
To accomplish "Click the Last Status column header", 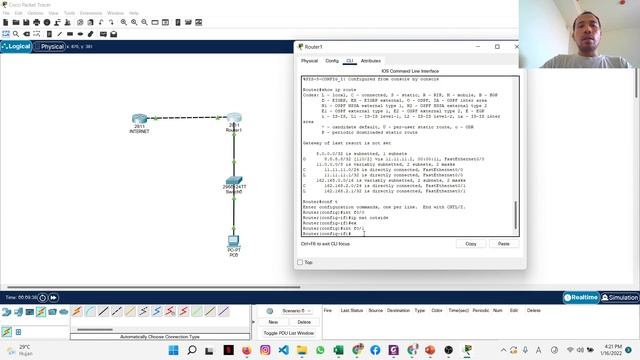I will point(351,311).
